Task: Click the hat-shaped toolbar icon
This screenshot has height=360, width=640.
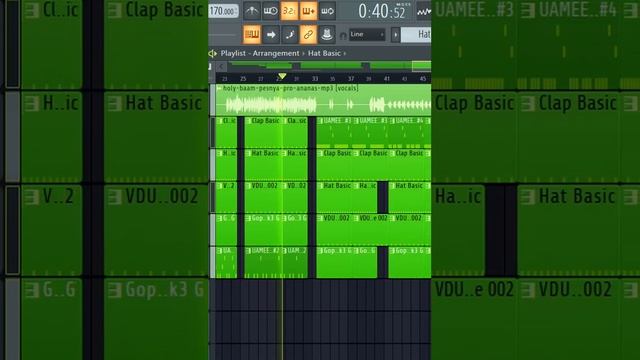Action: (327, 35)
